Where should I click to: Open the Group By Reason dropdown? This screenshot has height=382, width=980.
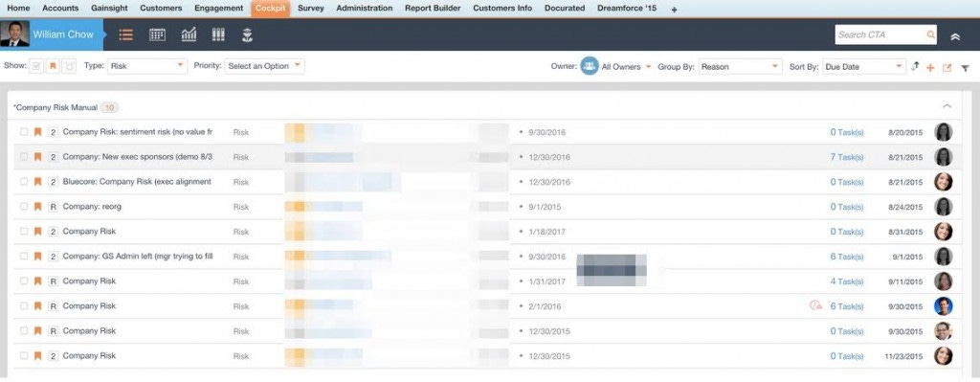pyautogui.click(x=740, y=66)
